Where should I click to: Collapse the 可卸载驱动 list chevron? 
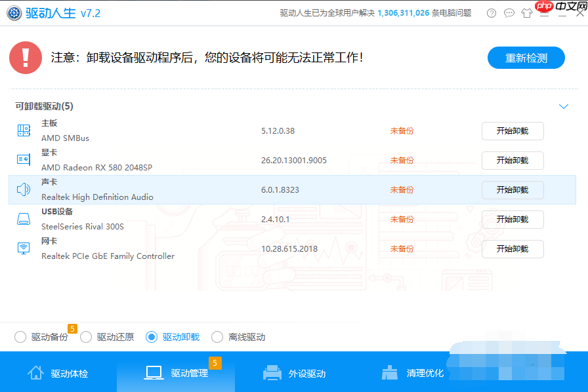click(x=564, y=106)
